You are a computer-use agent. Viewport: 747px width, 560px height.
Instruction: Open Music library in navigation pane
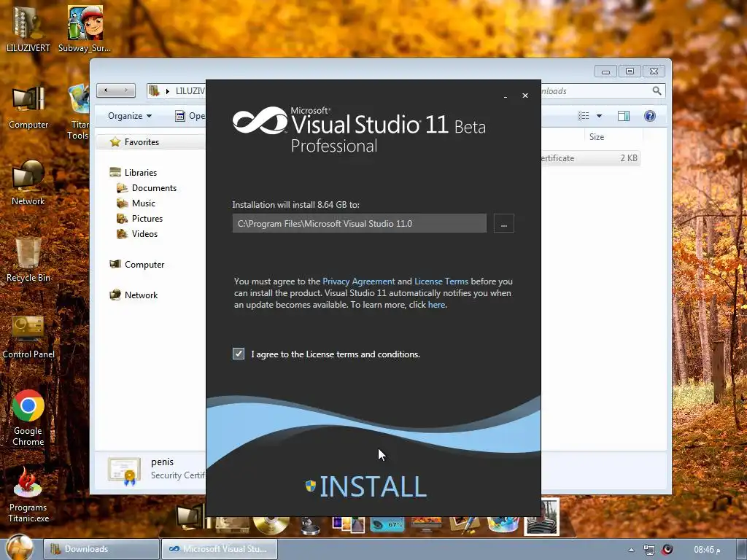point(144,203)
